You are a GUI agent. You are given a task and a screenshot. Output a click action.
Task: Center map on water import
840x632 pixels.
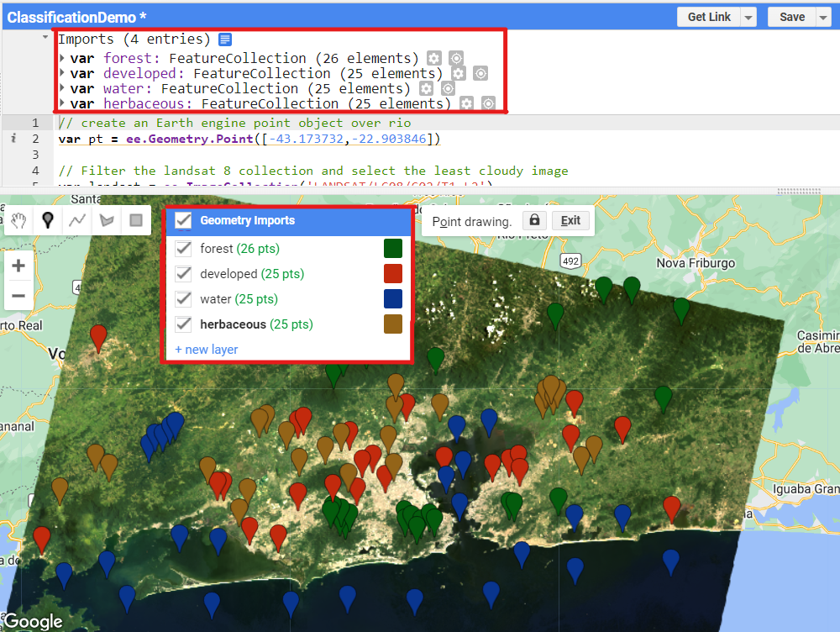pos(448,88)
